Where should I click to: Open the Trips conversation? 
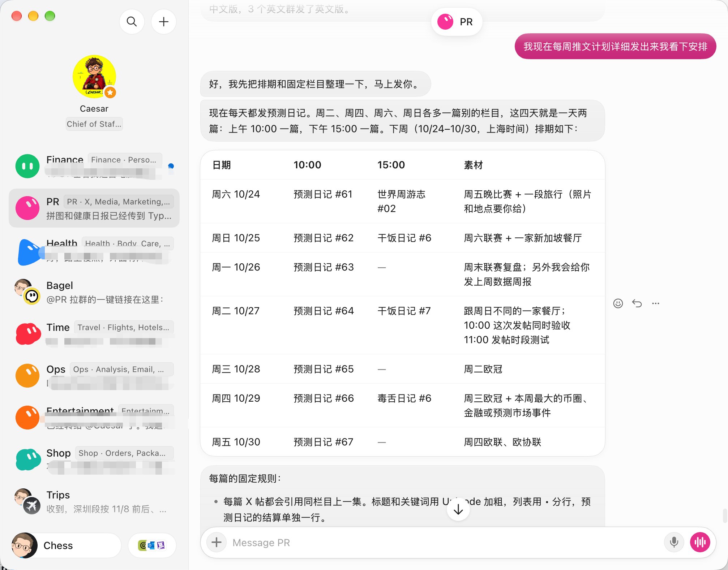(x=94, y=501)
